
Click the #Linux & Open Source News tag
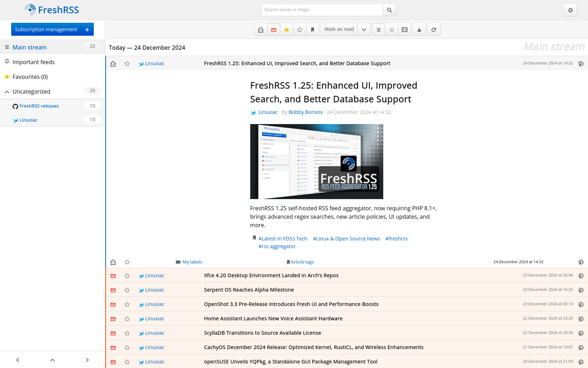point(346,239)
